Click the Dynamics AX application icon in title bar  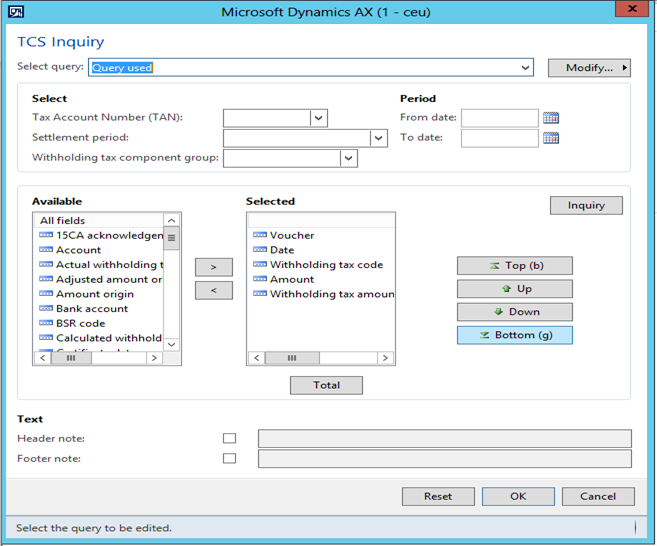[x=16, y=11]
